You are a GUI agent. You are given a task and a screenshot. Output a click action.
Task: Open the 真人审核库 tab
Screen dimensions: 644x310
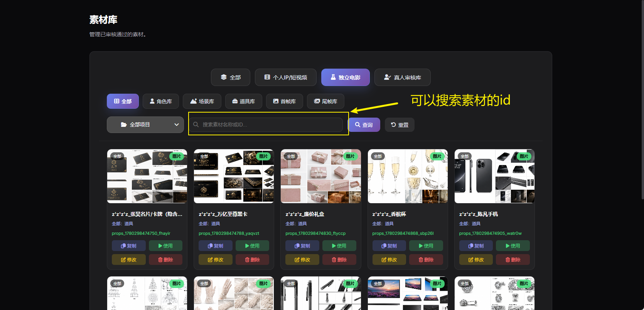coord(403,77)
